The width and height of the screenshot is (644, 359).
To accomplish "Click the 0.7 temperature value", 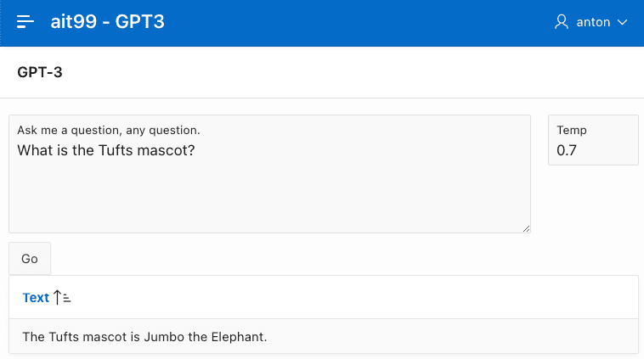I will tap(567, 151).
